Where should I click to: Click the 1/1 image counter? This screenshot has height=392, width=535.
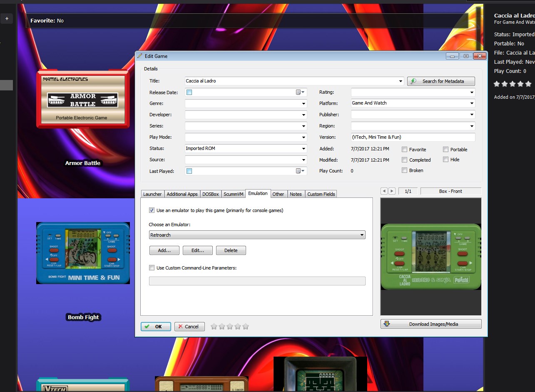point(408,191)
